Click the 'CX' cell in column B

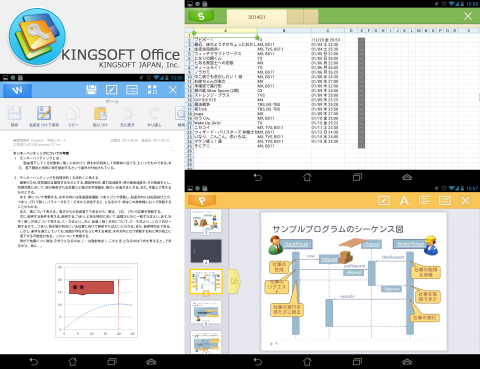pyautogui.click(x=284, y=90)
